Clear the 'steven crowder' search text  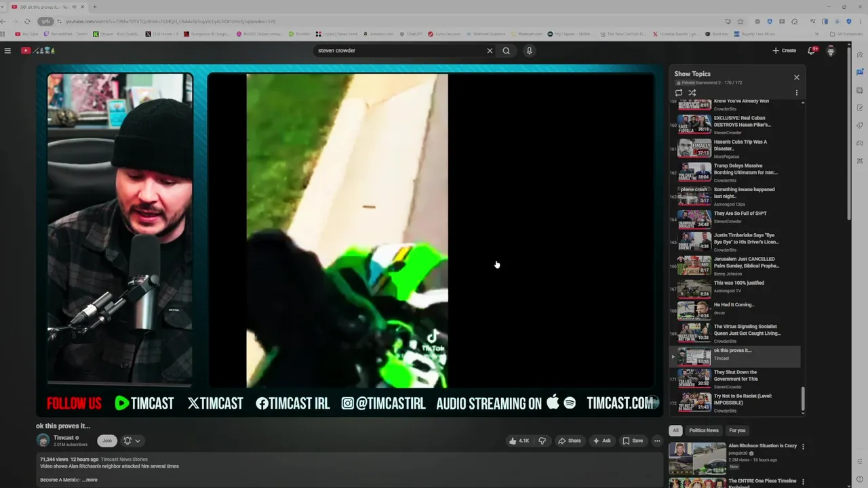(x=490, y=51)
